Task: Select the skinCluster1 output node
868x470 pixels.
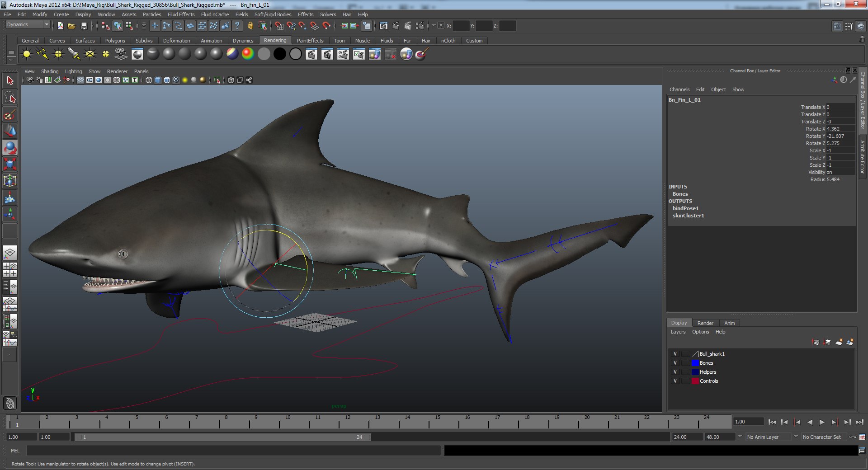Action: click(688, 216)
